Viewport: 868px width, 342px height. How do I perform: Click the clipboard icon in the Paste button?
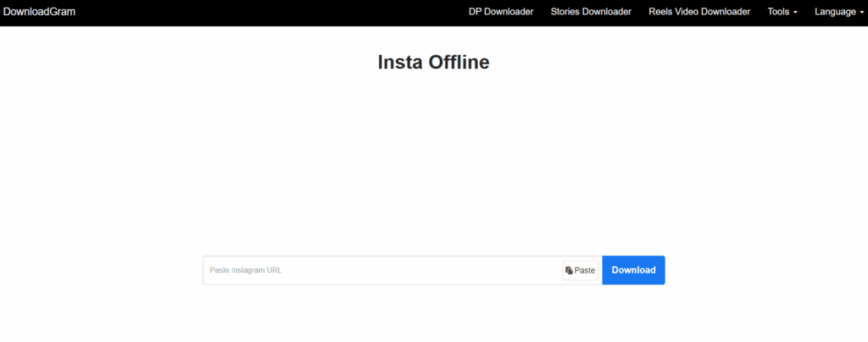click(x=569, y=270)
